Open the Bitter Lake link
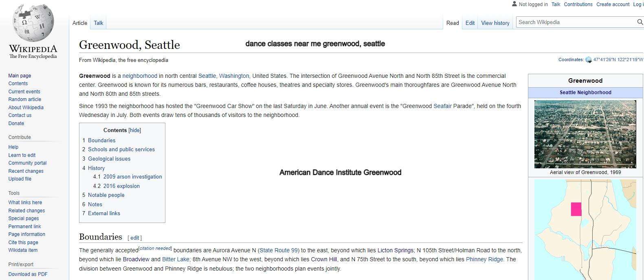The width and height of the screenshot is (644, 280). coord(176,260)
